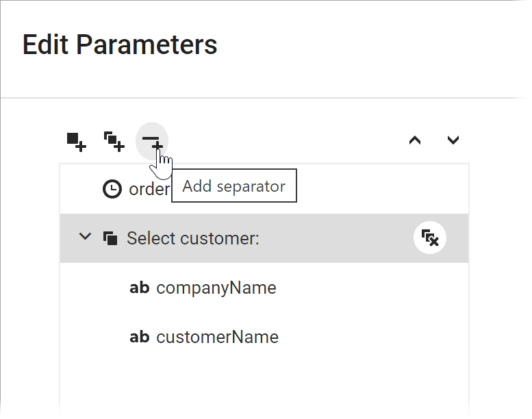
Task: Collapse the Select customer group
Action: click(x=85, y=237)
